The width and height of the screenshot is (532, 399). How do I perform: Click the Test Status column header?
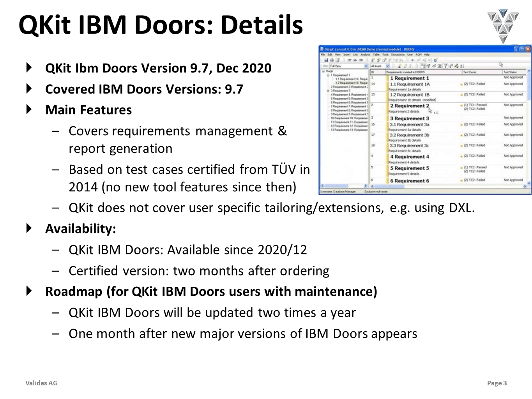pos(514,72)
